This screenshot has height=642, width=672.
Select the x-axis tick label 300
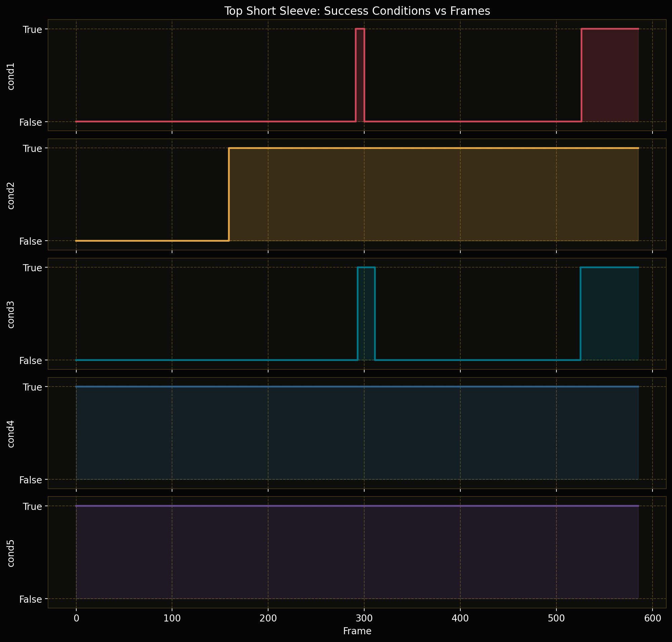click(x=364, y=618)
